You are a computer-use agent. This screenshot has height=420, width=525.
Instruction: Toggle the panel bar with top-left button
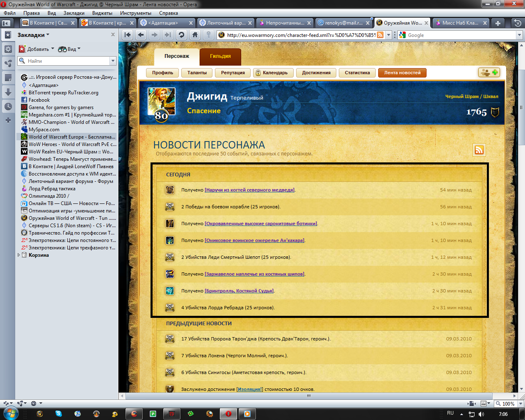6,23
